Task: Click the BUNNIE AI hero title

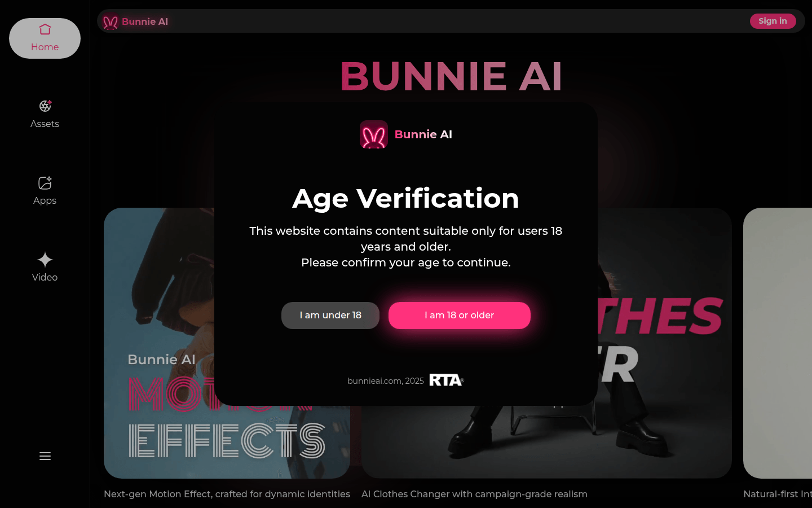Action: (x=451, y=76)
